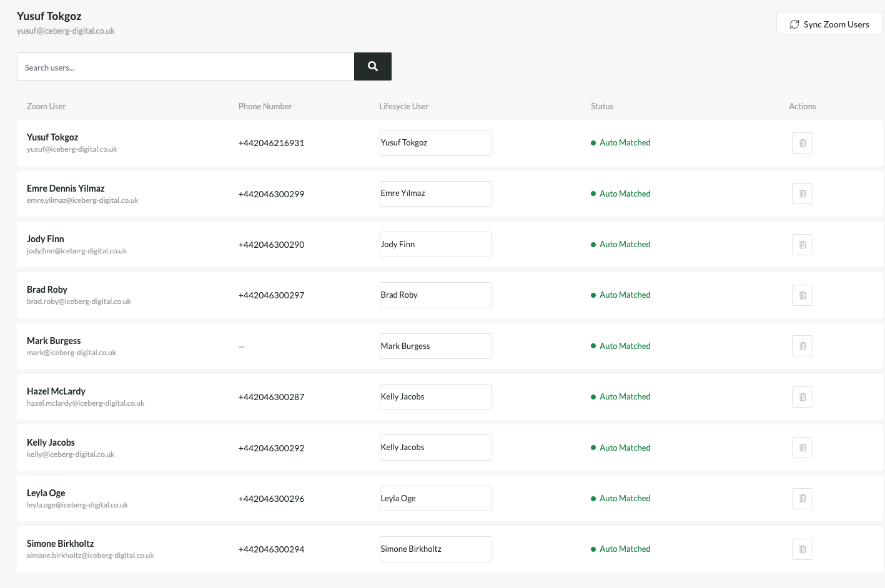Delete the kelly@iceberg-digital.co.uk mapping row
885x588 pixels.
click(x=803, y=448)
